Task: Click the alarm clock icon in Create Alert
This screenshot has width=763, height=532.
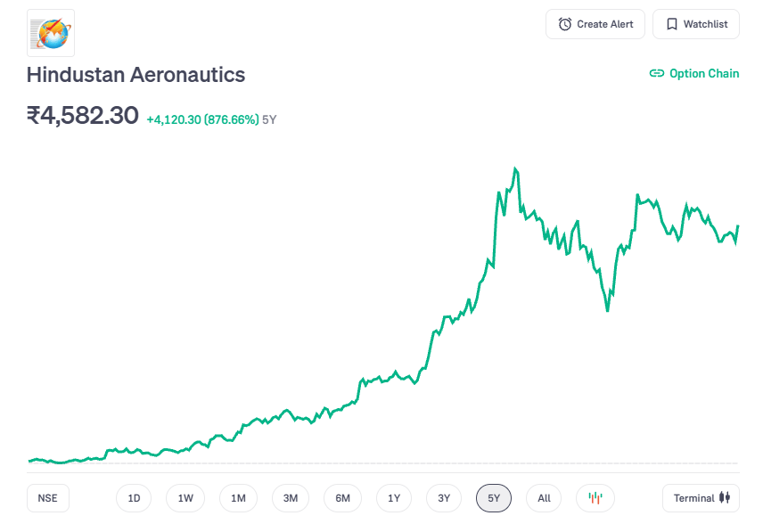Action: [565, 24]
